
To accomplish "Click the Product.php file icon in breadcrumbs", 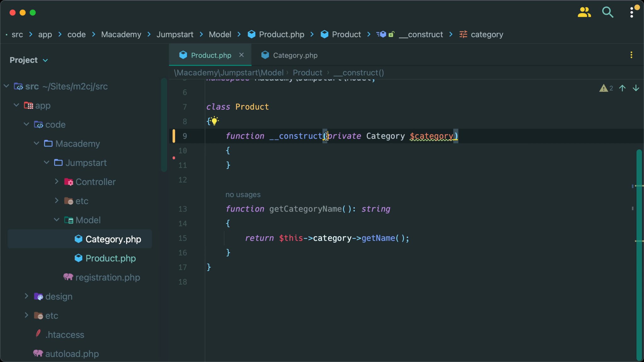I will tap(251, 35).
